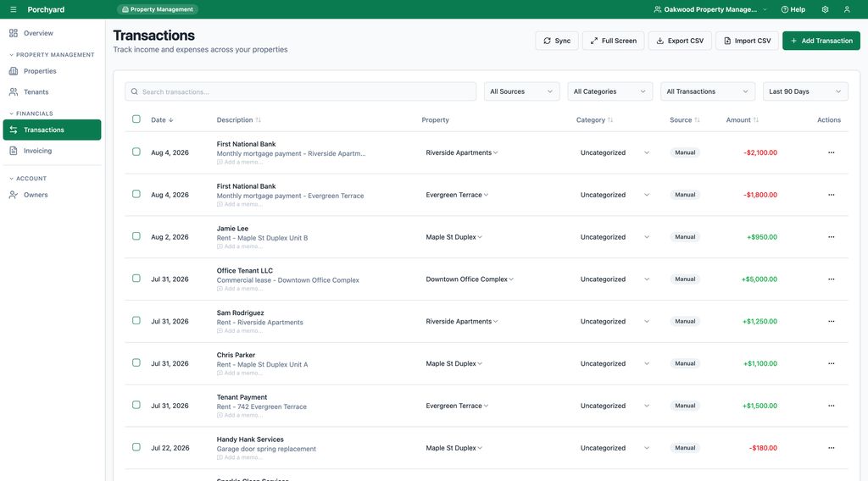868x481 pixels.
Task: Add a memo to Tenant Payment transaction
Action: (x=240, y=415)
